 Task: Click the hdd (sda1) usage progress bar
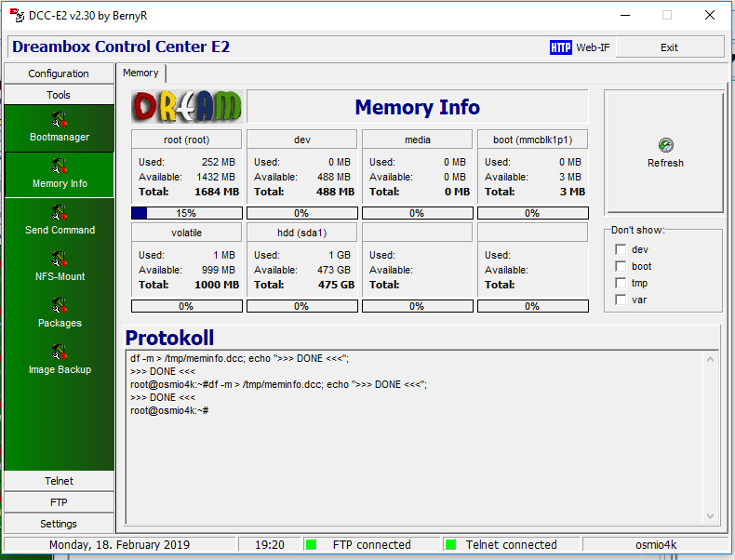[x=301, y=306]
